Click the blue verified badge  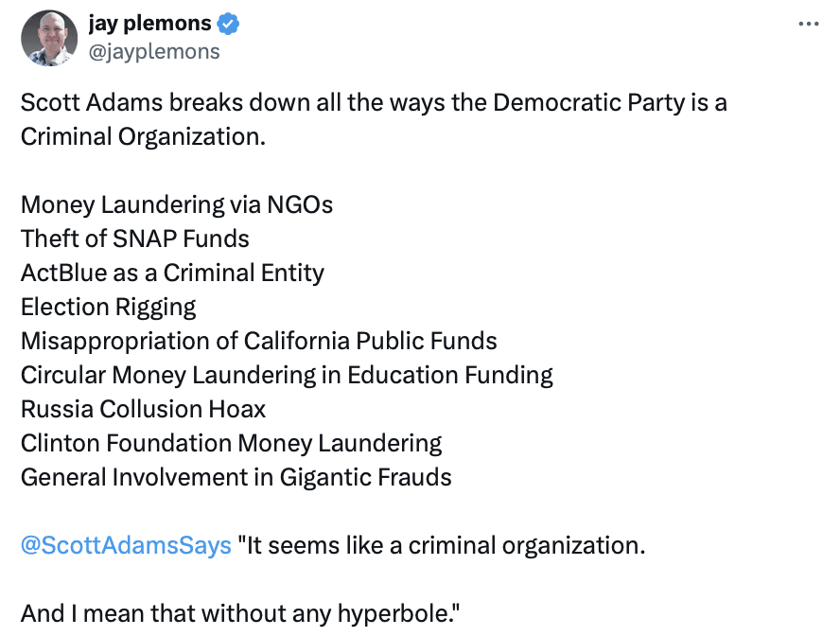click(228, 25)
